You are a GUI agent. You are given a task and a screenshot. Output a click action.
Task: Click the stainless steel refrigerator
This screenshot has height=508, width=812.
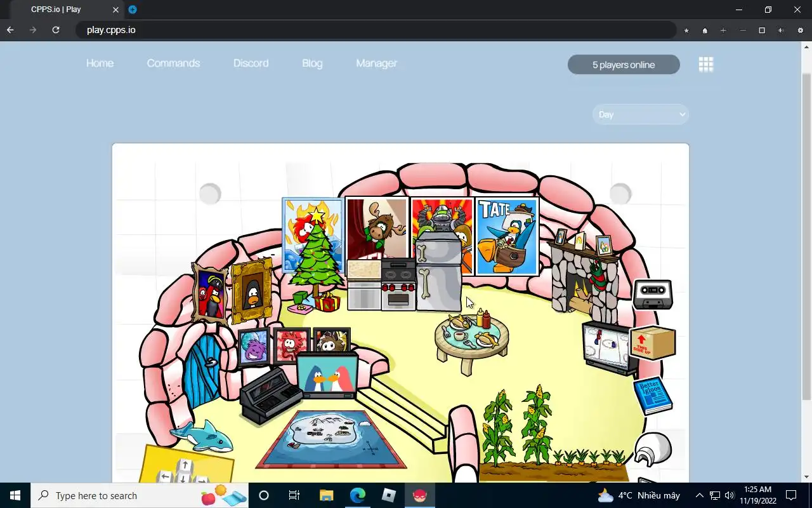(438, 272)
